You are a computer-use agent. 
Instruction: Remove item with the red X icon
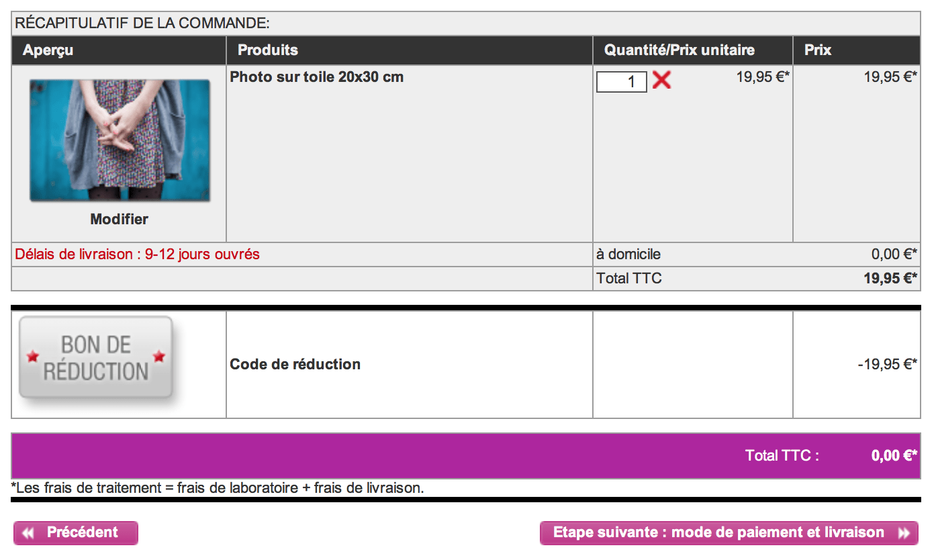point(661,81)
